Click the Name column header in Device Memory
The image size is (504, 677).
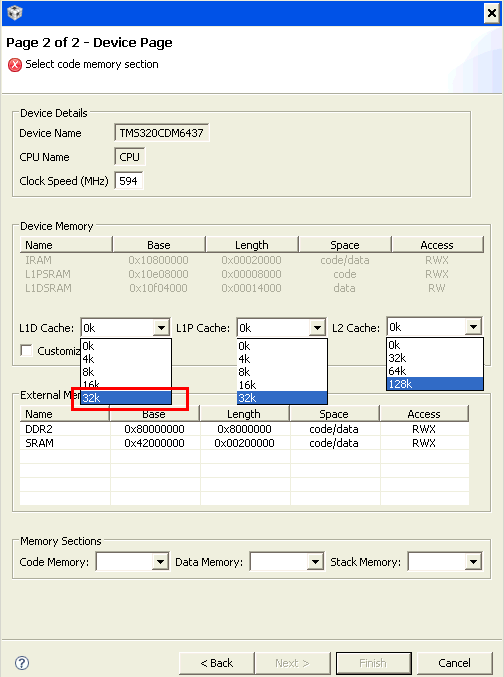pyautogui.click(x=66, y=245)
